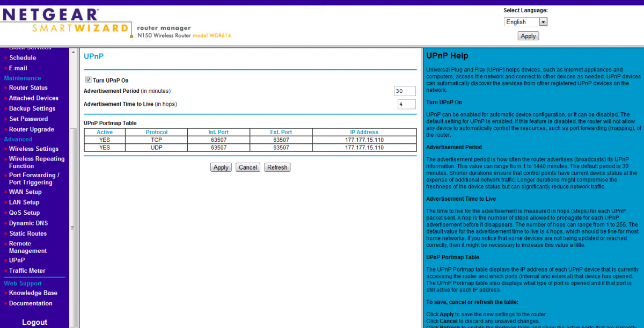Select Port Forwarding / Port Triggering
This screenshot has width=644, height=328.
point(34,179)
